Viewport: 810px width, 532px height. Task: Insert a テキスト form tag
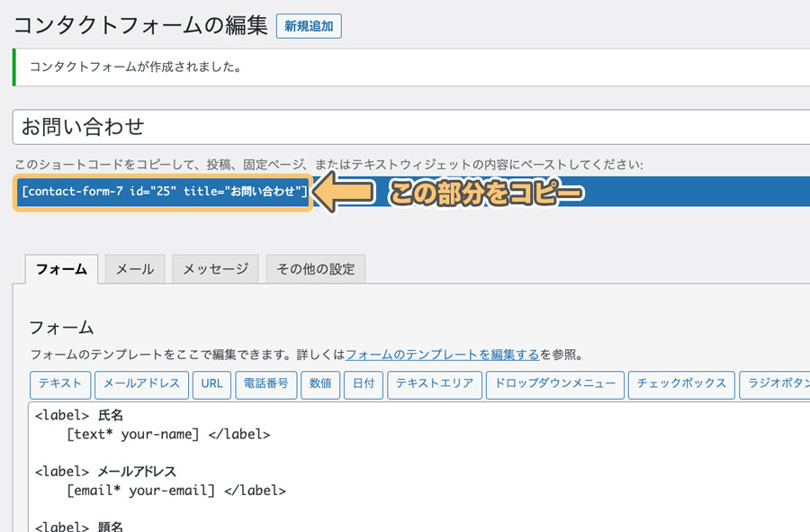(x=60, y=384)
